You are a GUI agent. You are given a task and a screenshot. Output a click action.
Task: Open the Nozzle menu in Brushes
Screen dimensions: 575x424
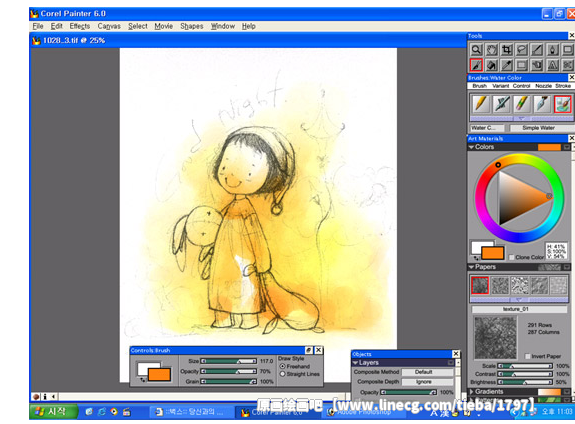coord(543,86)
